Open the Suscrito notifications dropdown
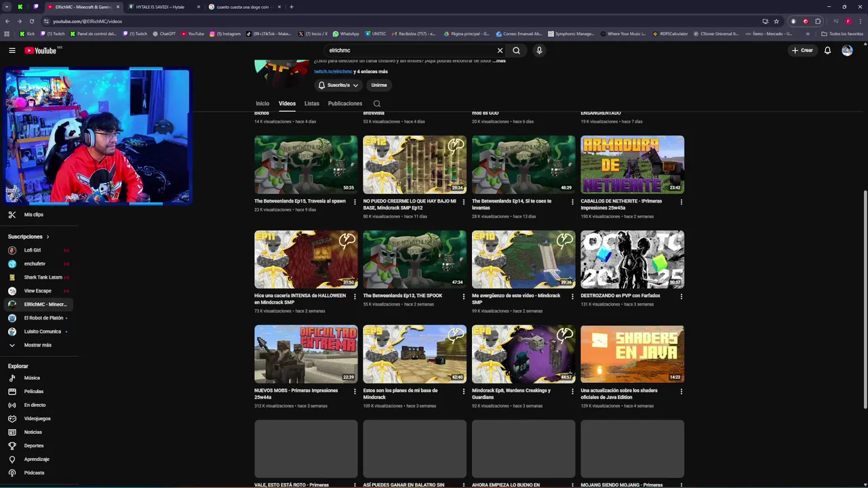Viewport: 868px width, 488px height. 338,85
